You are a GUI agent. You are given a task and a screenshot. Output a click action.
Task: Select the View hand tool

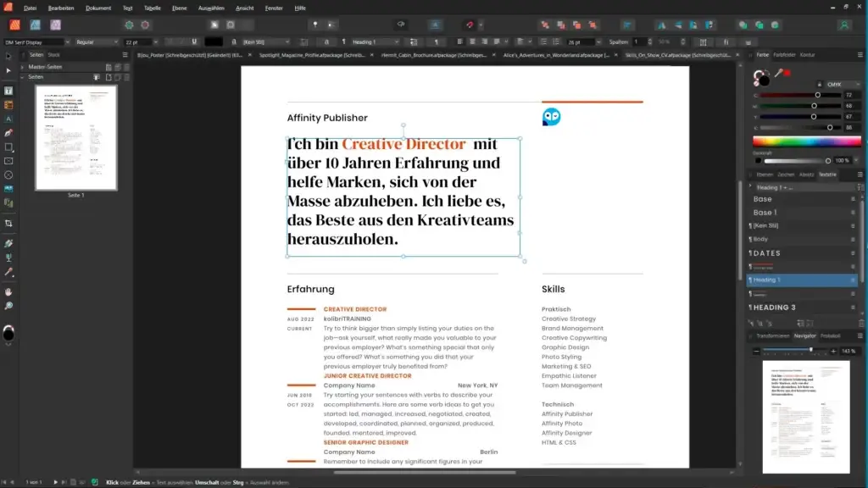pos(8,291)
